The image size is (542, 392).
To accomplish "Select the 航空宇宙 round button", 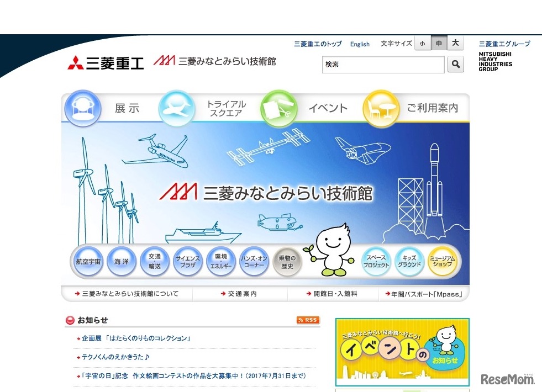I will tap(88, 262).
